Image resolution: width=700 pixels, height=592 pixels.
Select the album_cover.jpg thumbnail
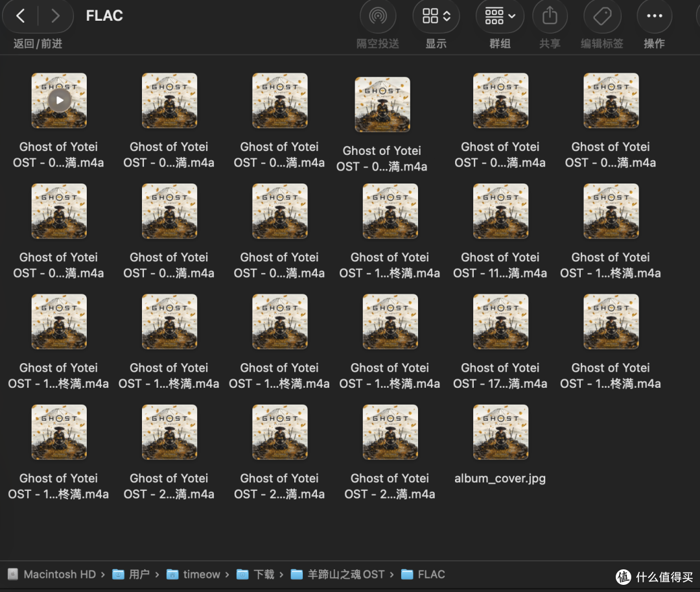500,432
